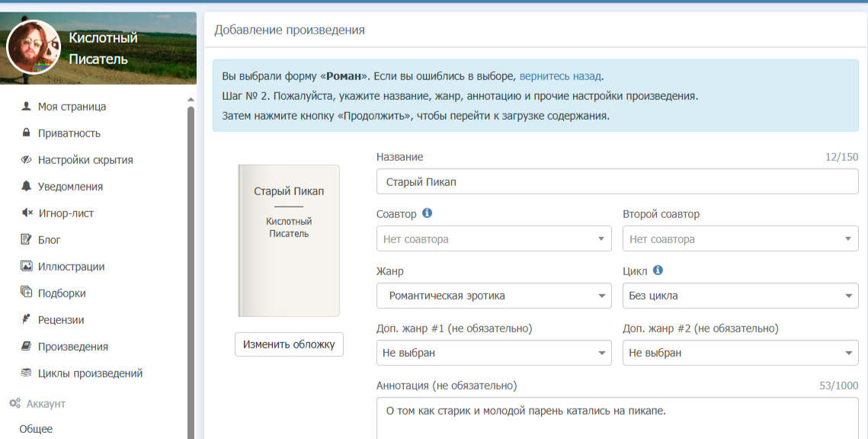Click the person icon beside Моя страница
The image size is (868, 439).
[26, 107]
